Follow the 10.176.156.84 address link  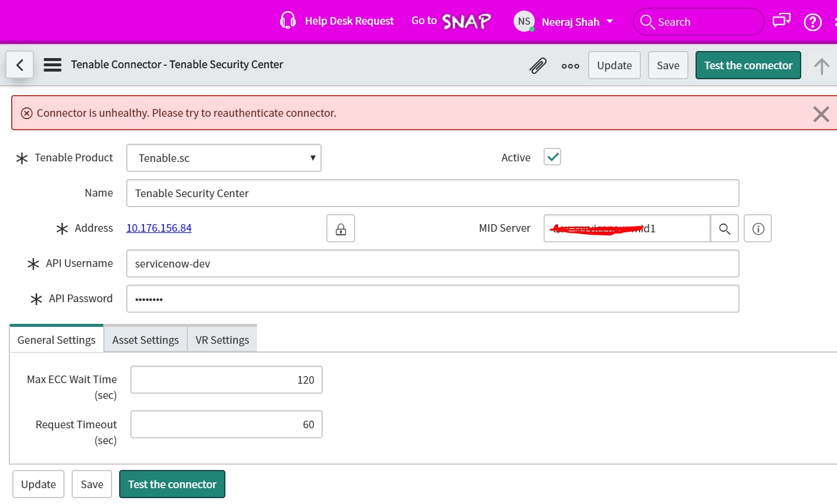(158, 228)
